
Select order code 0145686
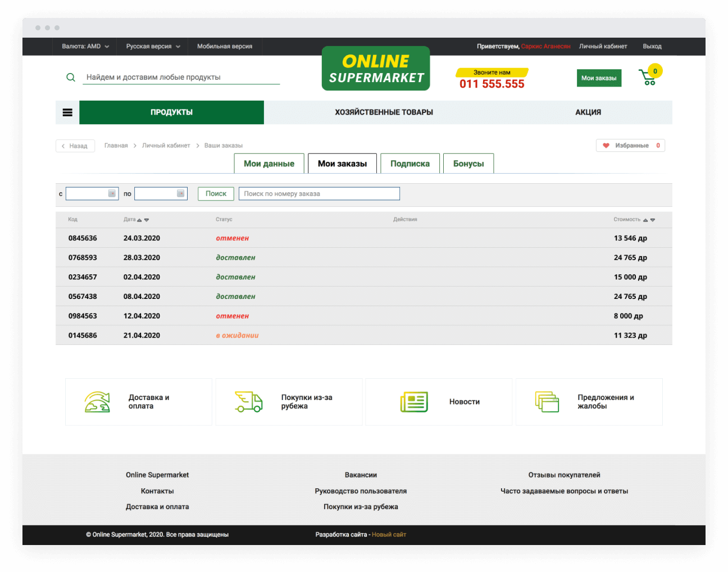point(83,335)
